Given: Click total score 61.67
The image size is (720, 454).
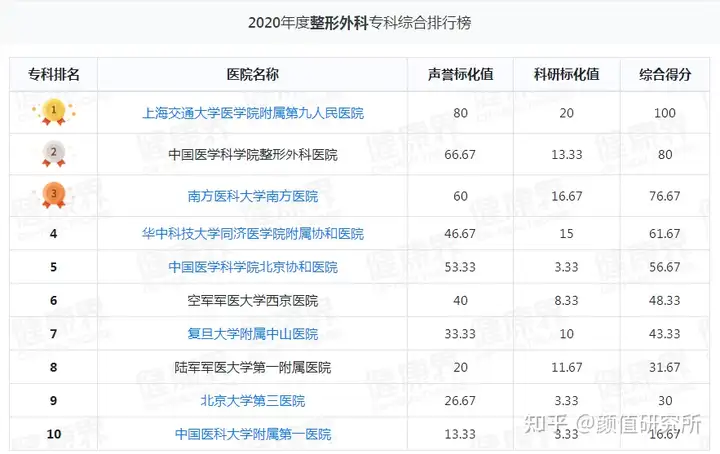Looking at the screenshot, I should [665, 234].
